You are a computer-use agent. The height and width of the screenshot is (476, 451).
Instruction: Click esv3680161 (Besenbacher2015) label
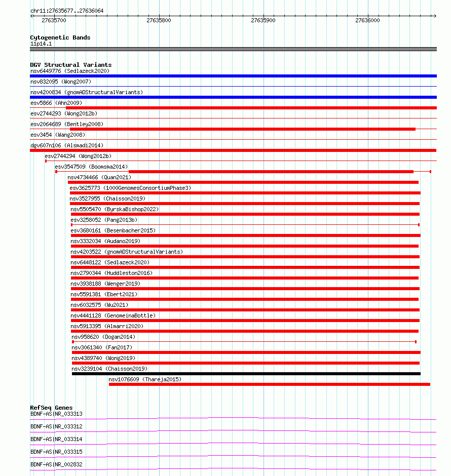113,230
